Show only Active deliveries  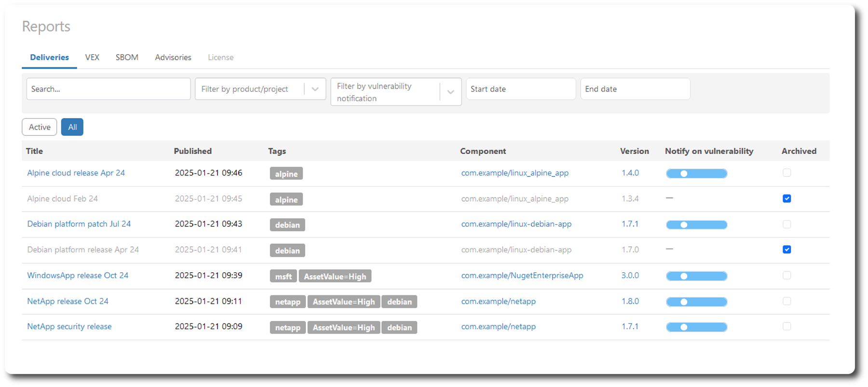(x=40, y=127)
